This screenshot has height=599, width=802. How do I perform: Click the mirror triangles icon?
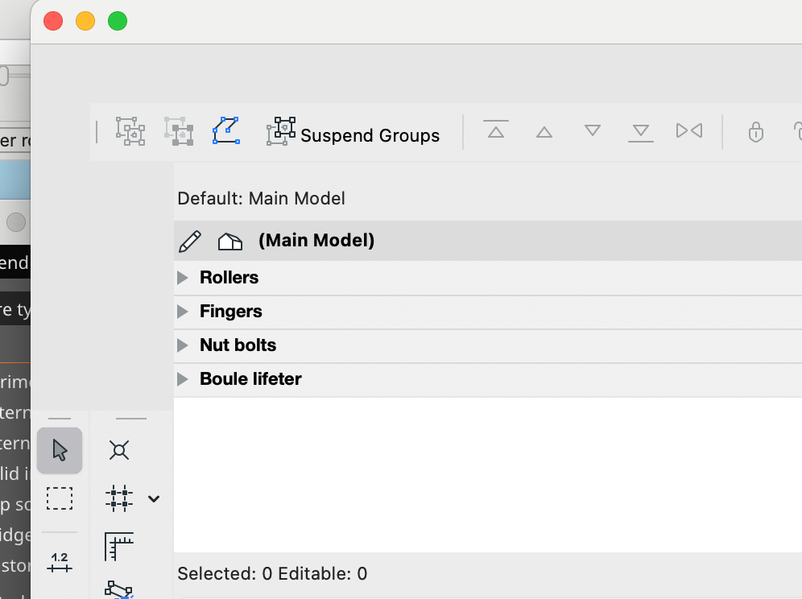coord(689,131)
